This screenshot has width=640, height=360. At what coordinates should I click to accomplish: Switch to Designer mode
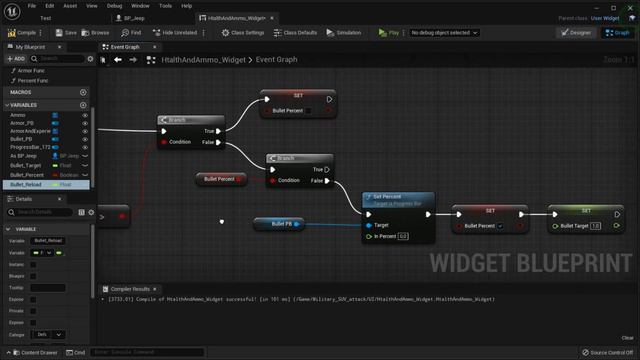(x=576, y=33)
